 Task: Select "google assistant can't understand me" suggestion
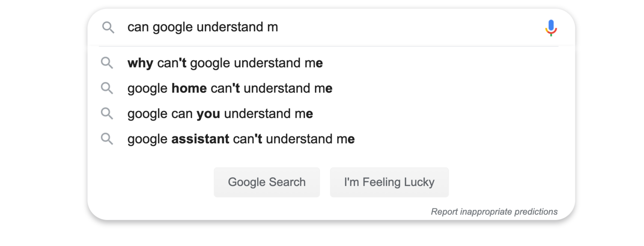click(x=241, y=139)
